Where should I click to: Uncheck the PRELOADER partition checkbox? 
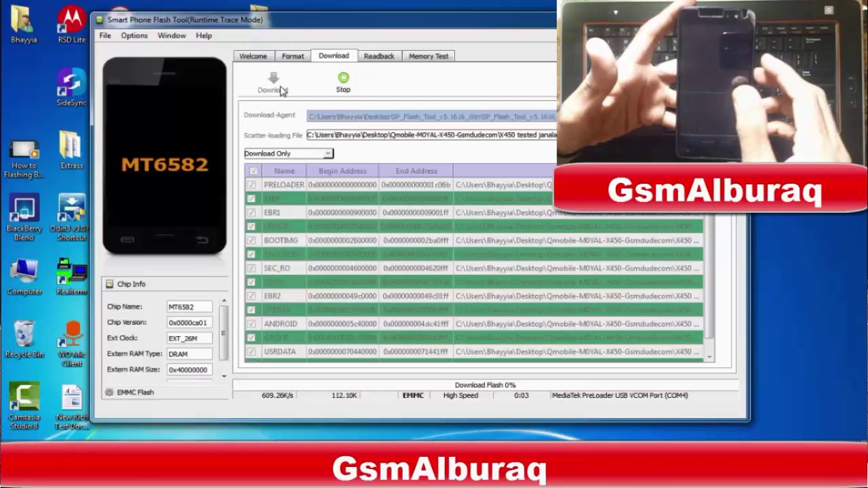(252, 185)
